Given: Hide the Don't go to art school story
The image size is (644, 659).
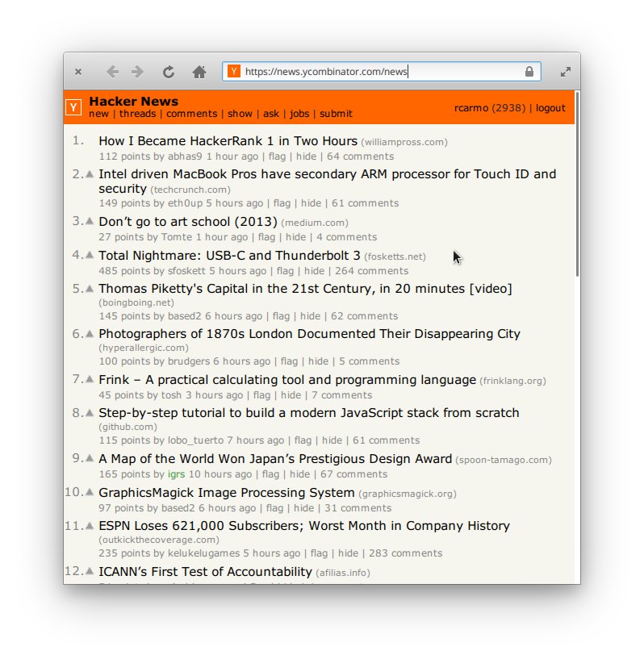Looking at the screenshot, I should point(296,237).
